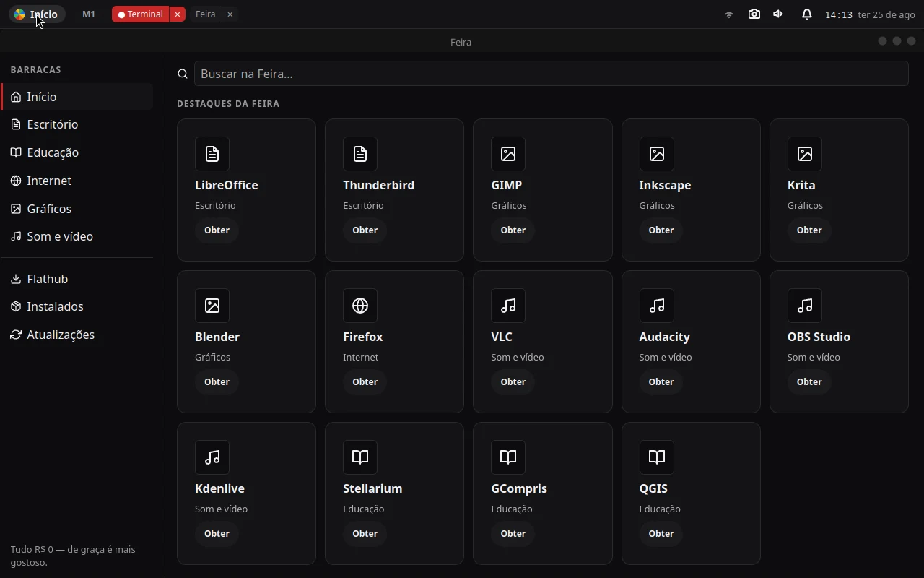This screenshot has height=578, width=924.
Task: Go to Início in the sidebar
Action: pos(77,97)
